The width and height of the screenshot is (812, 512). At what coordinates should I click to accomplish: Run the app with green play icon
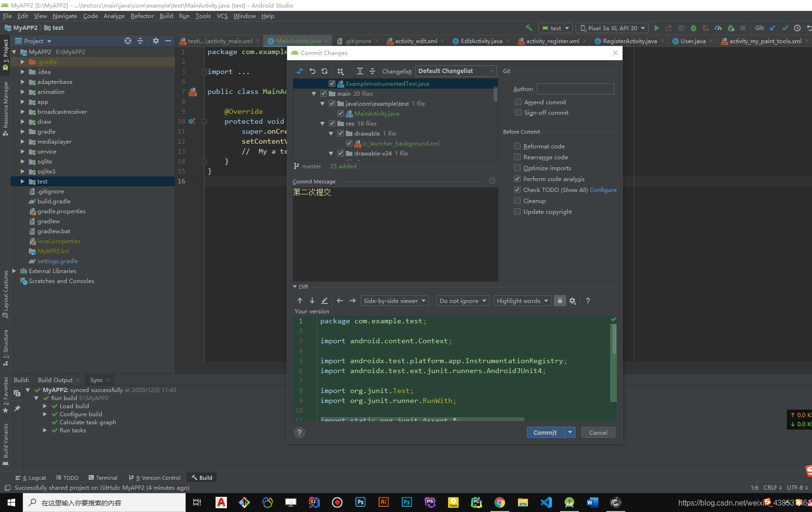click(657, 28)
